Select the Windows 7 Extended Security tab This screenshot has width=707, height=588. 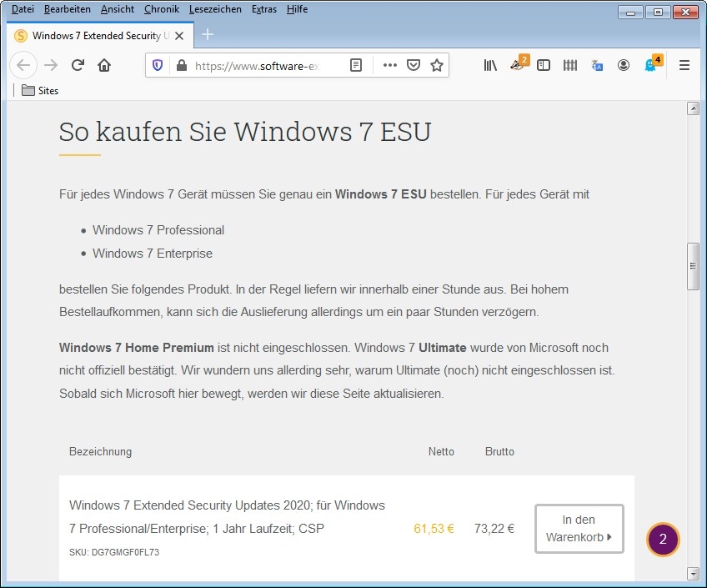point(101,36)
